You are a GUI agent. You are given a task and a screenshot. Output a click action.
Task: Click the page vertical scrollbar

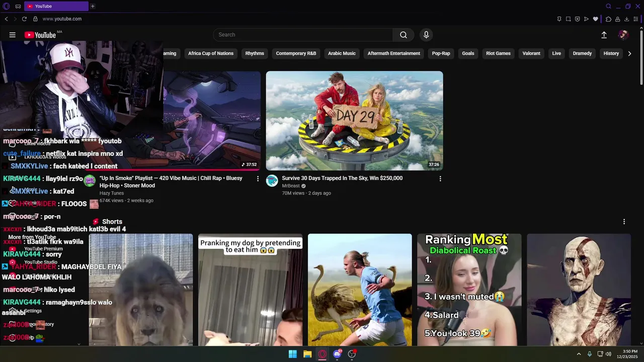(x=641, y=57)
